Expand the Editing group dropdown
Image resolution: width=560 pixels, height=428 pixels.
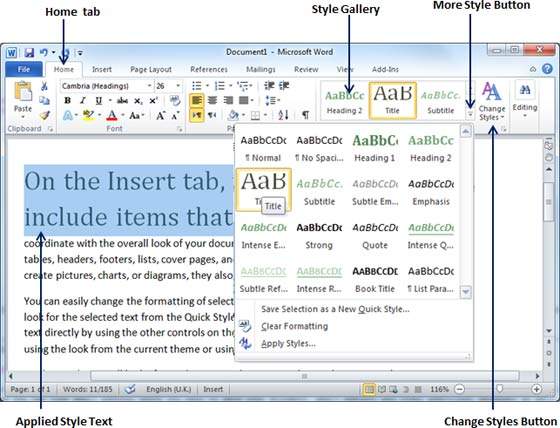pos(525,99)
